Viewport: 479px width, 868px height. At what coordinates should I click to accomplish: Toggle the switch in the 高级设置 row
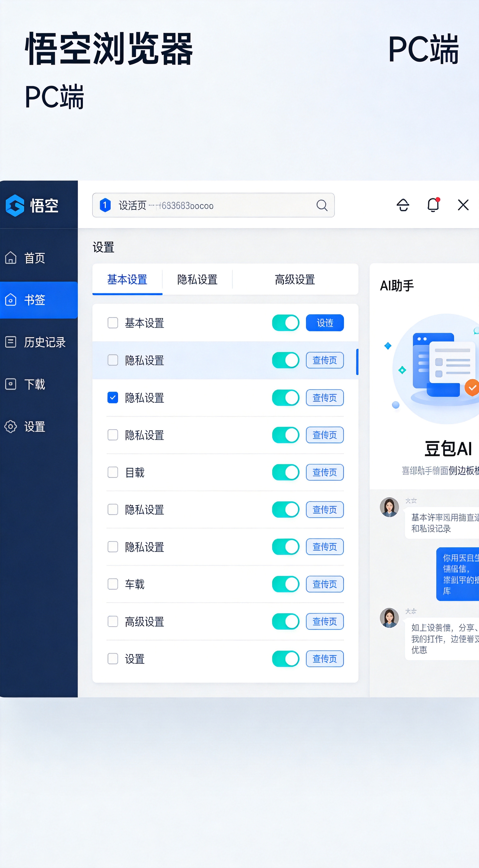[286, 621]
